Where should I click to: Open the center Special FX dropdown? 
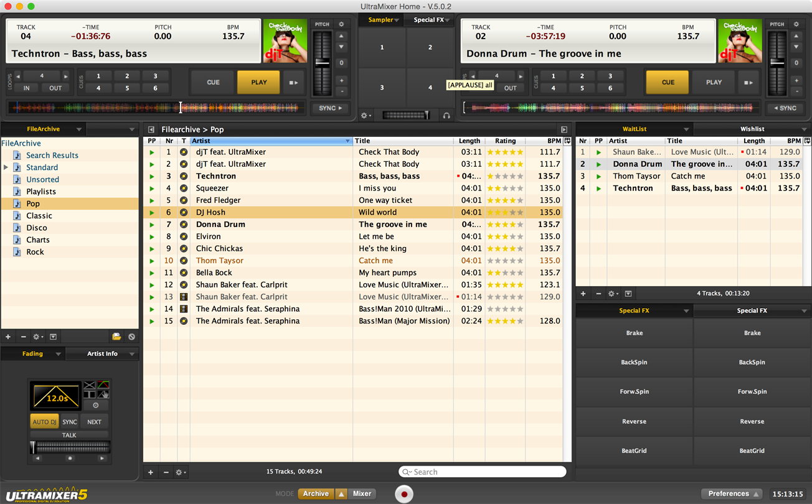tap(447, 20)
